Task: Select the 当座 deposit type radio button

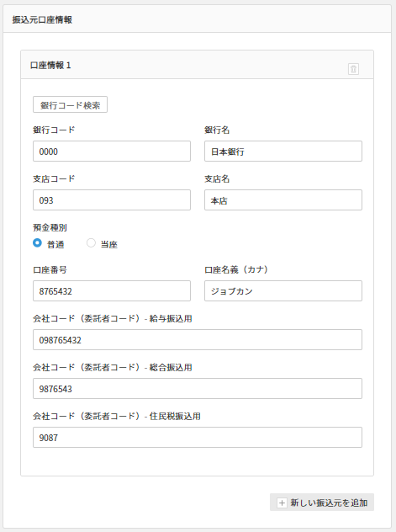Action: (x=91, y=243)
